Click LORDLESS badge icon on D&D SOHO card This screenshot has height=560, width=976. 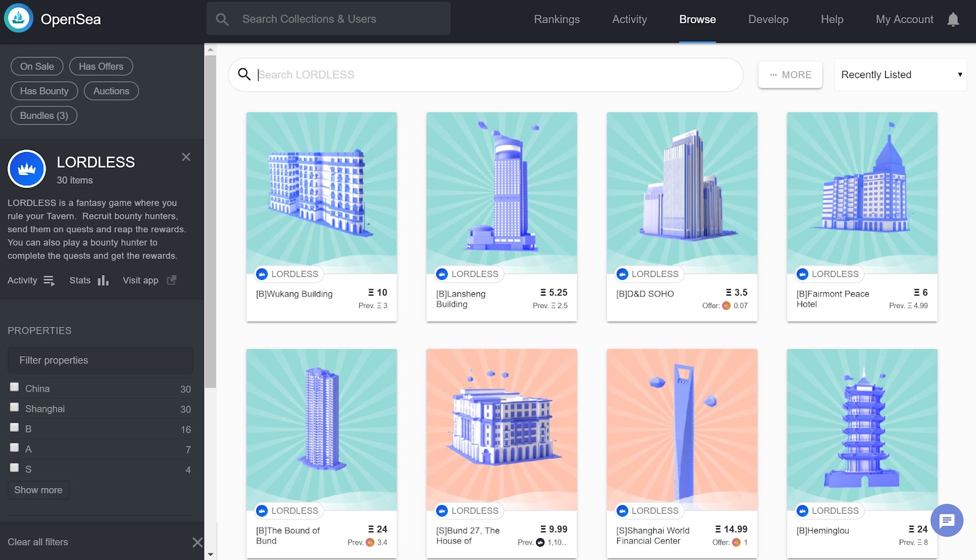click(622, 275)
